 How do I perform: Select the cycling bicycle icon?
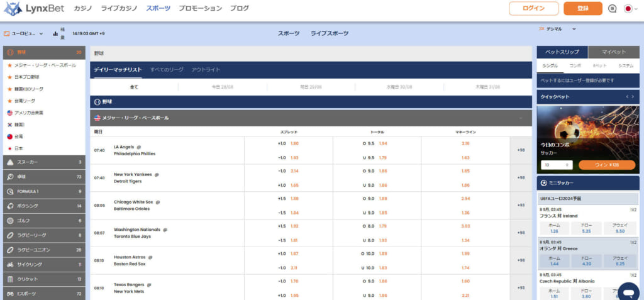coord(10,264)
